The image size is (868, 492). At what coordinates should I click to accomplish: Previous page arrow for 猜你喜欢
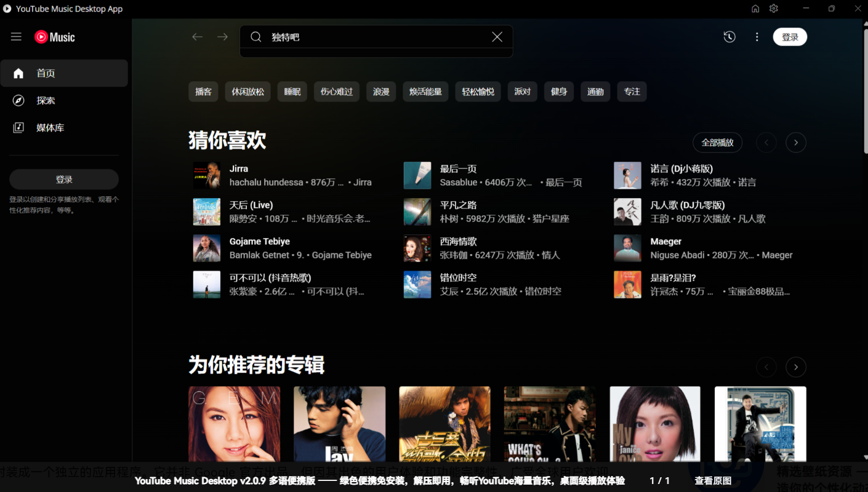[x=766, y=143]
